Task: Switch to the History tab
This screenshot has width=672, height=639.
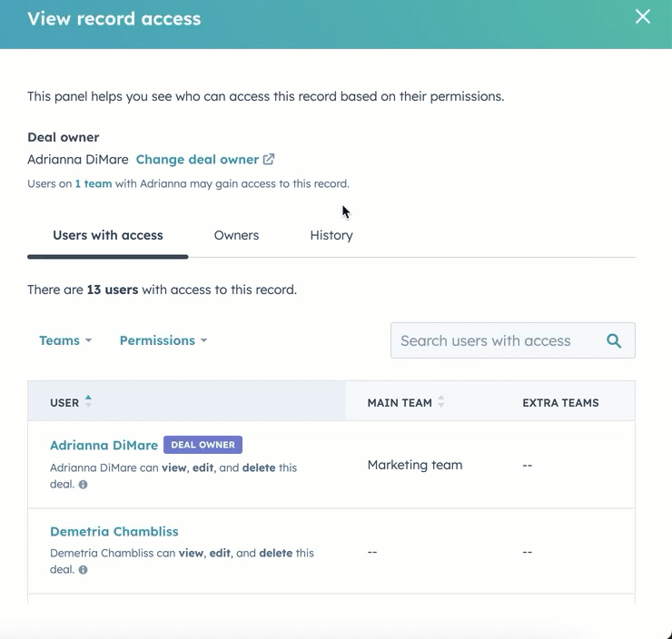Action: click(x=331, y=235)
